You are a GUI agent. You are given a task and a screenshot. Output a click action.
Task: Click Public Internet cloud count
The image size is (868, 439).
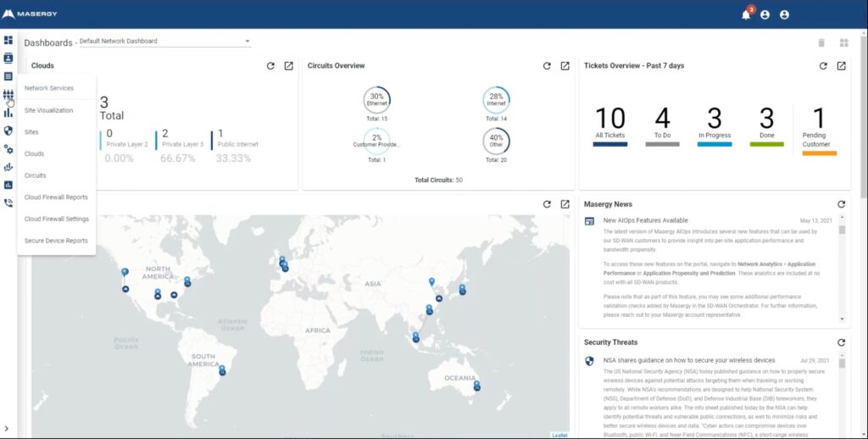pos(220,133)
